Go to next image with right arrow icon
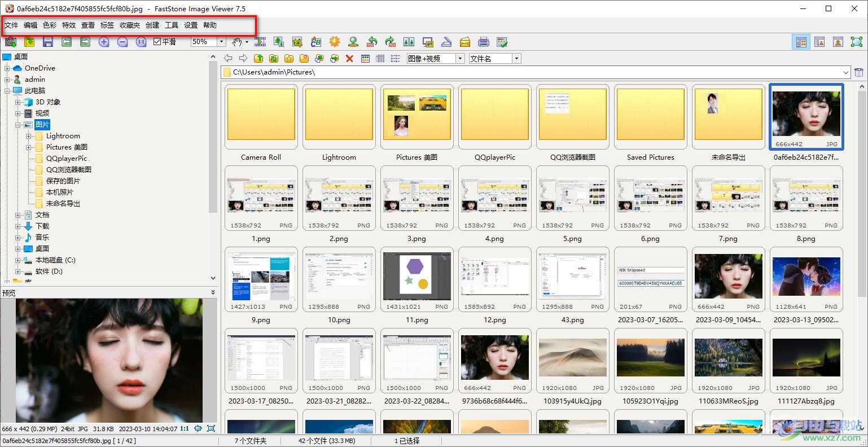Screen dimensions: 868x447 pyautogui.click(x=85, y=42)
